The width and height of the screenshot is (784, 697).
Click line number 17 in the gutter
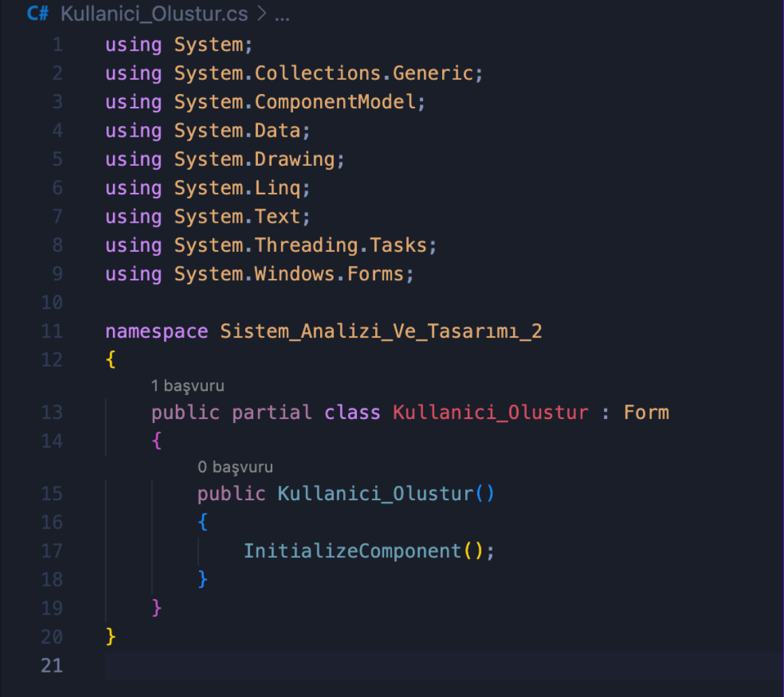[x=52, y=551]
